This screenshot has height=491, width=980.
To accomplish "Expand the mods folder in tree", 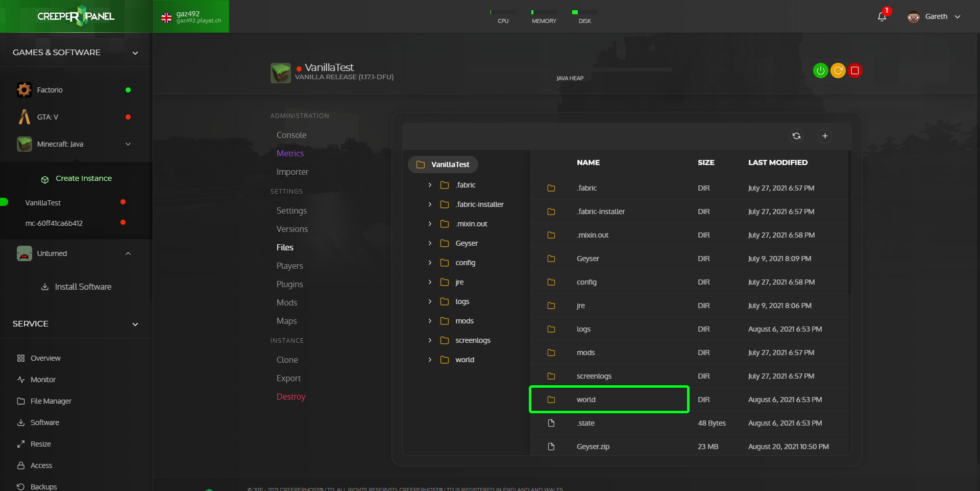I will pos(430,321).
